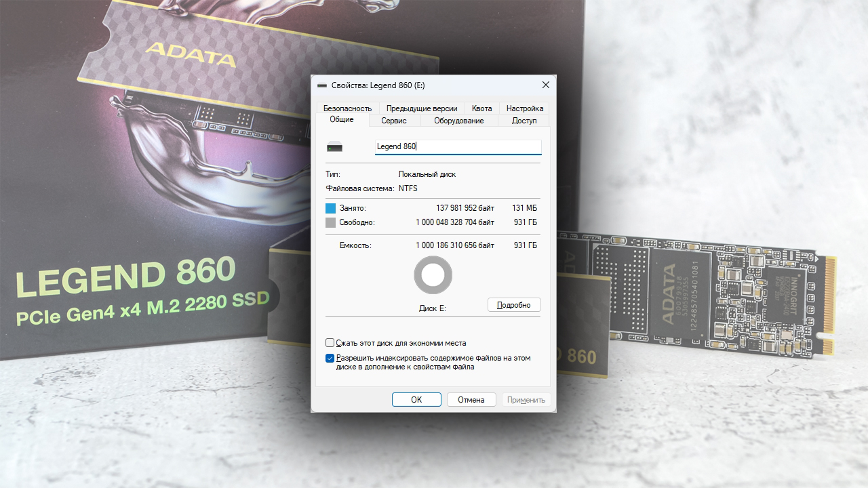Viewport: 868px width, 488px height.
Task: Click the Подробно button
Action: click(514, 305)
